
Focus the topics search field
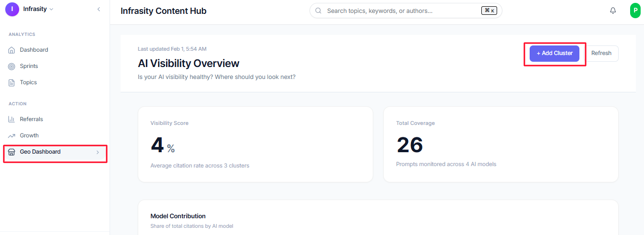click(406, 11)
